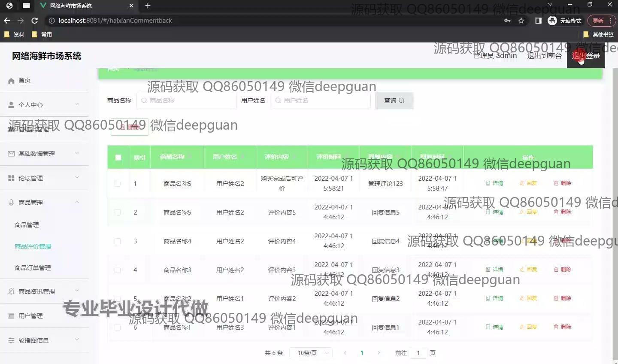The width and height of the screenshot is (618, 364).
Task: Click 退出登录 button
Action: [x=586, y=55]
